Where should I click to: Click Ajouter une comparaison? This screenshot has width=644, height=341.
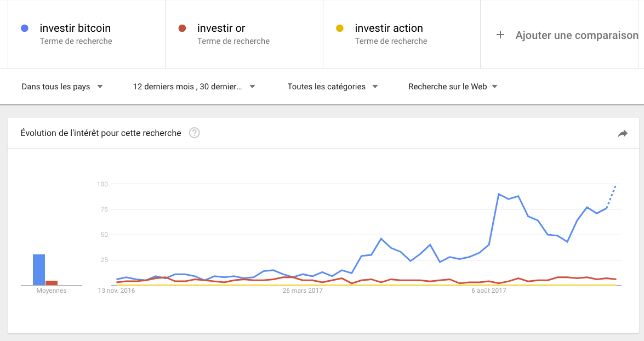577,35
